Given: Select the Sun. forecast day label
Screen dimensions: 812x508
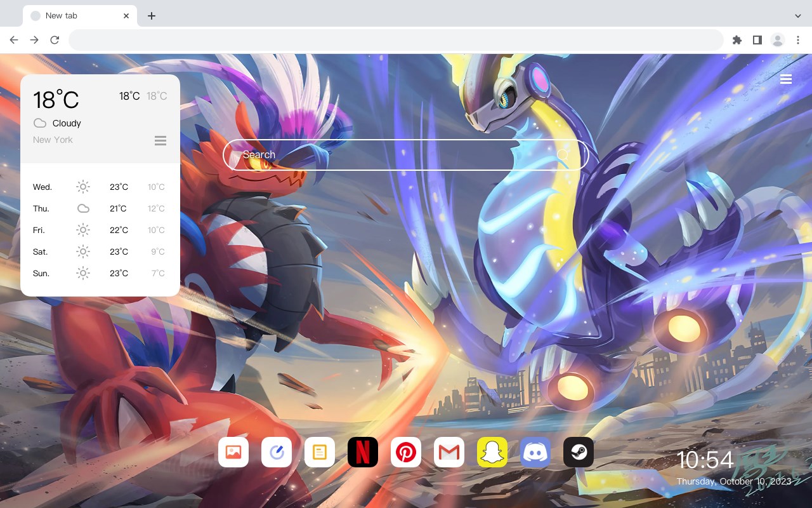Looking at the screenshot, I should [x=41, y=273].
